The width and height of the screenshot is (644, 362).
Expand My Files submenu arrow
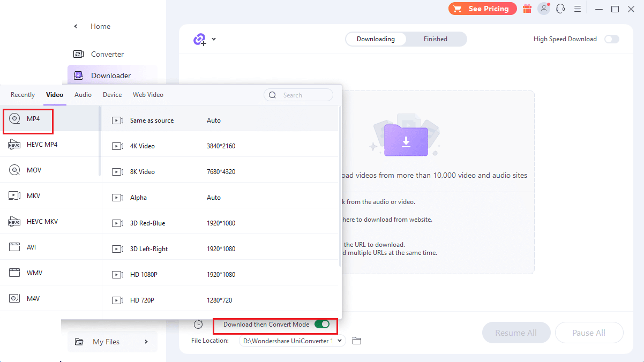[146, 342]
